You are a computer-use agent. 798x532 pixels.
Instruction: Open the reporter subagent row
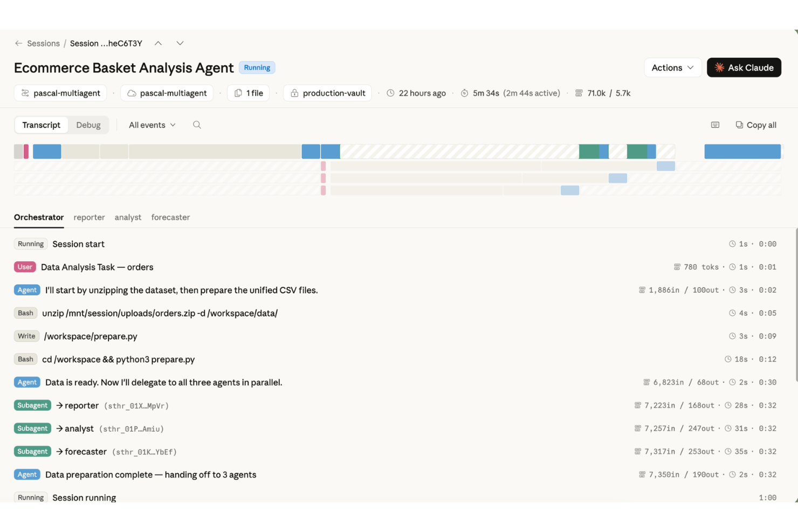click(x=395, y=405)
